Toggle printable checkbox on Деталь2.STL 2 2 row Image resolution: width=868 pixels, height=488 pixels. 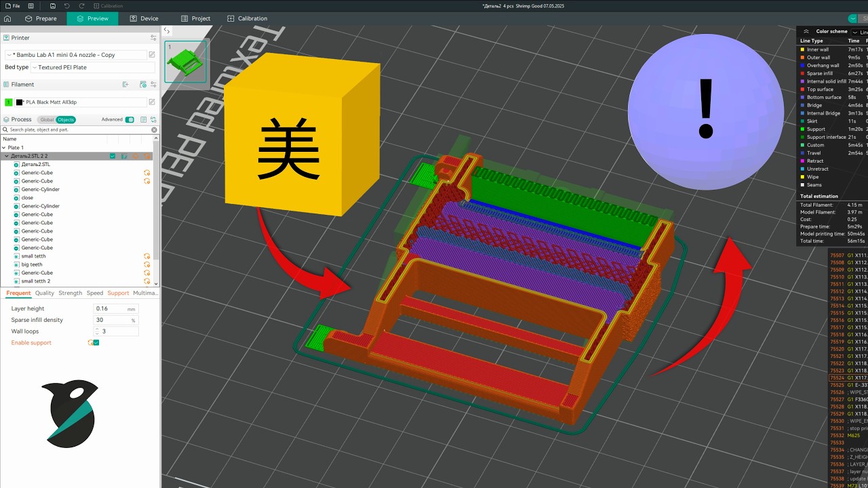113,156
